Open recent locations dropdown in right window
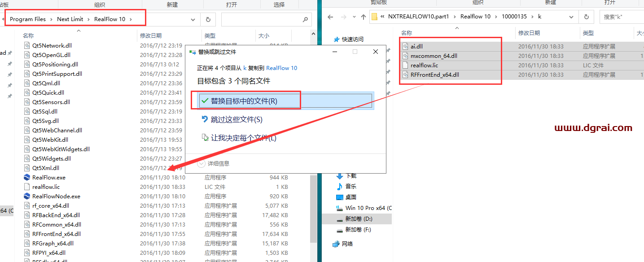The width and height of the screenshot is (644, 262). pos(354,17)
